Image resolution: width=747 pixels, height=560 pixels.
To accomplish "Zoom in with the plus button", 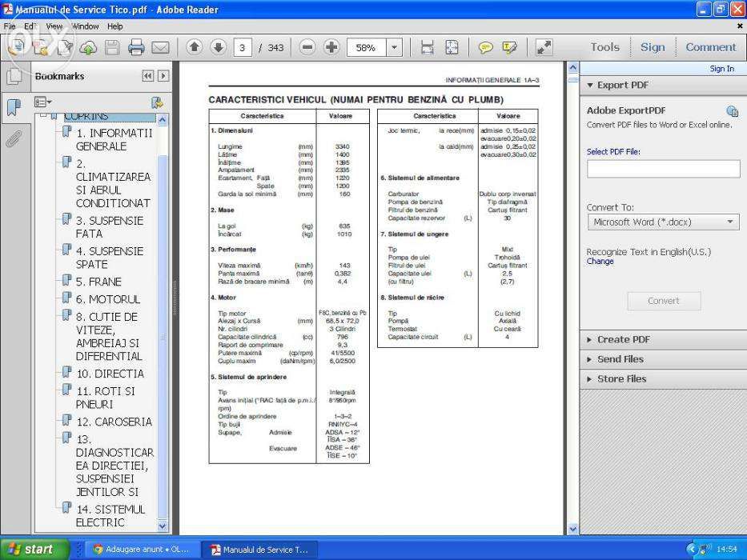I will click(331, 47).
